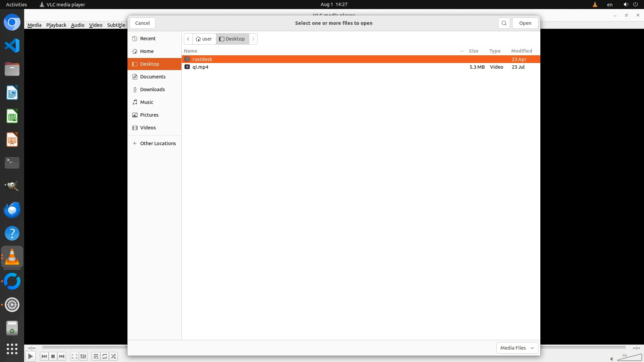This screenshot has height=362, width=644.
Task: Go to Videos in sidebar
Action: (x=148, y=128)
